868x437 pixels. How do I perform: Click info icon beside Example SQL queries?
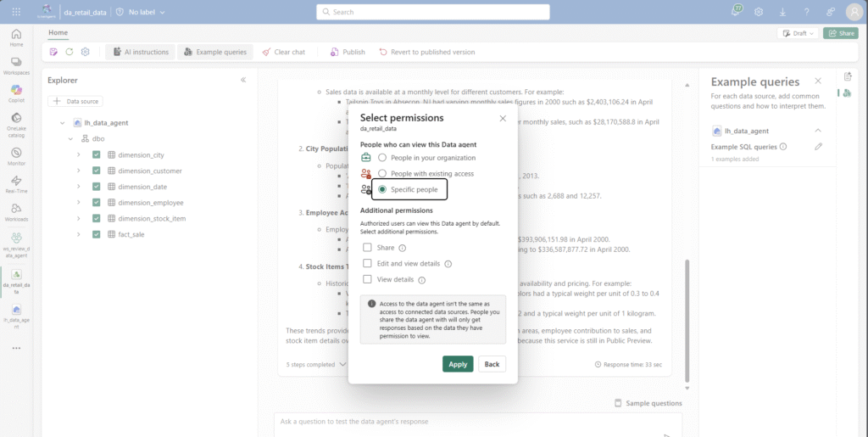tap(782, 147)
